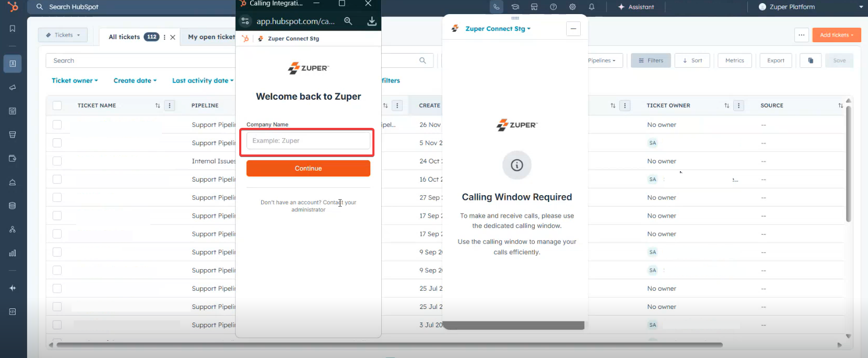Sort by the TICKET NAME column arrows
Viewport: 868px width, 358px height.
coord(158,105)
